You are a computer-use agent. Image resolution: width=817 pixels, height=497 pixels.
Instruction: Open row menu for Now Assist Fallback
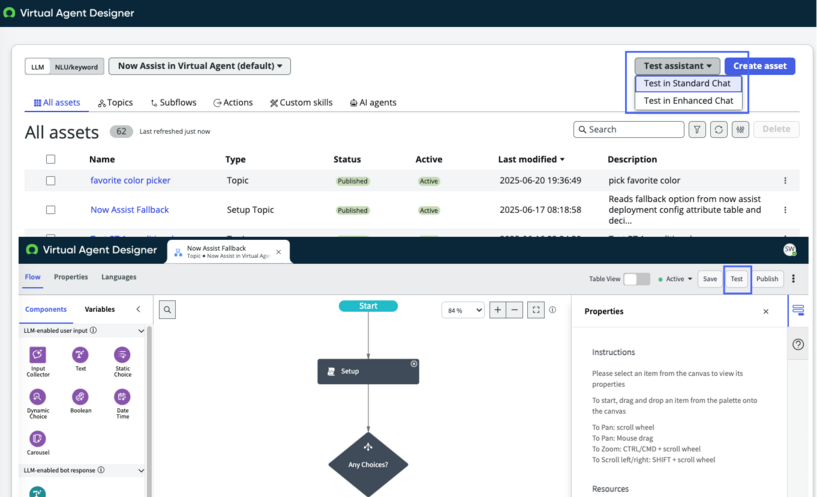[785, 210]
